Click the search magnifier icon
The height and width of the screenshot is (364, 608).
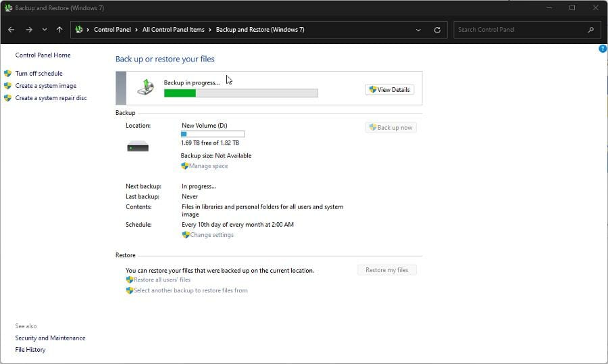coord(591,30)
